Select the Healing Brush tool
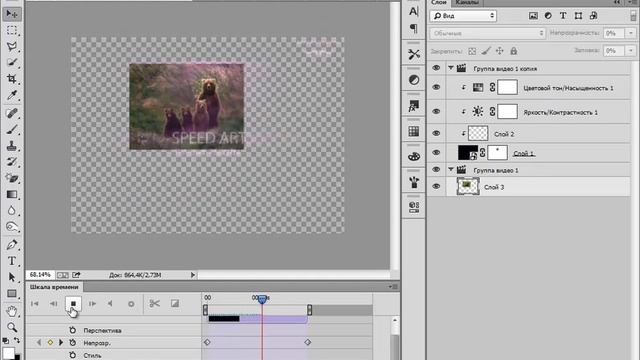The image size is (640, 360). click(x=12, y=113)
